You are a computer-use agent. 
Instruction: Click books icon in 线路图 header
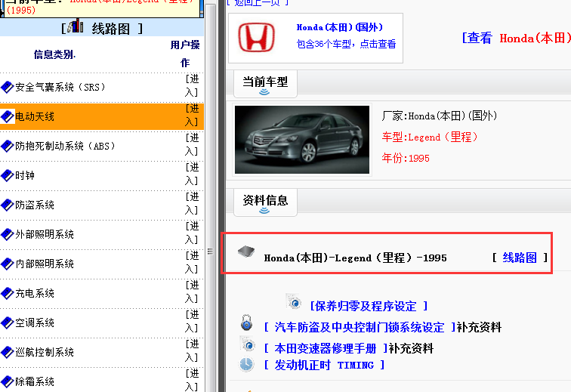pos(76,26)
